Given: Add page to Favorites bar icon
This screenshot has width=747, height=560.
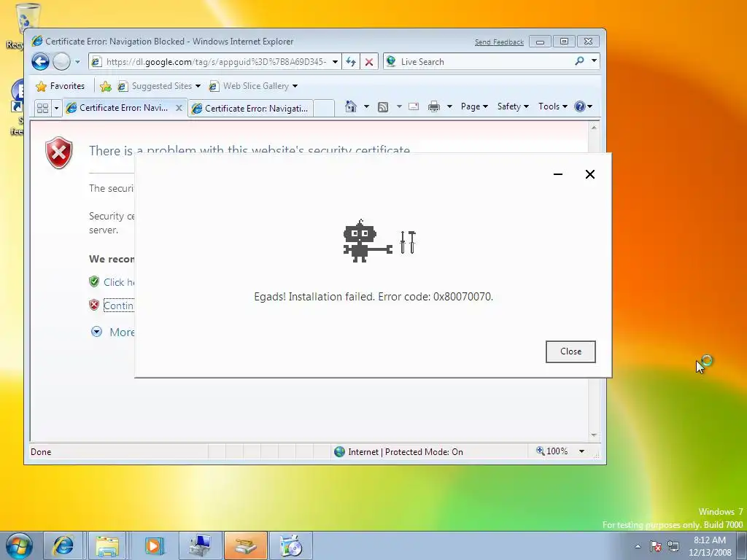Looking at the screenshot, I should pyautogui.click(x=106, y=86).
